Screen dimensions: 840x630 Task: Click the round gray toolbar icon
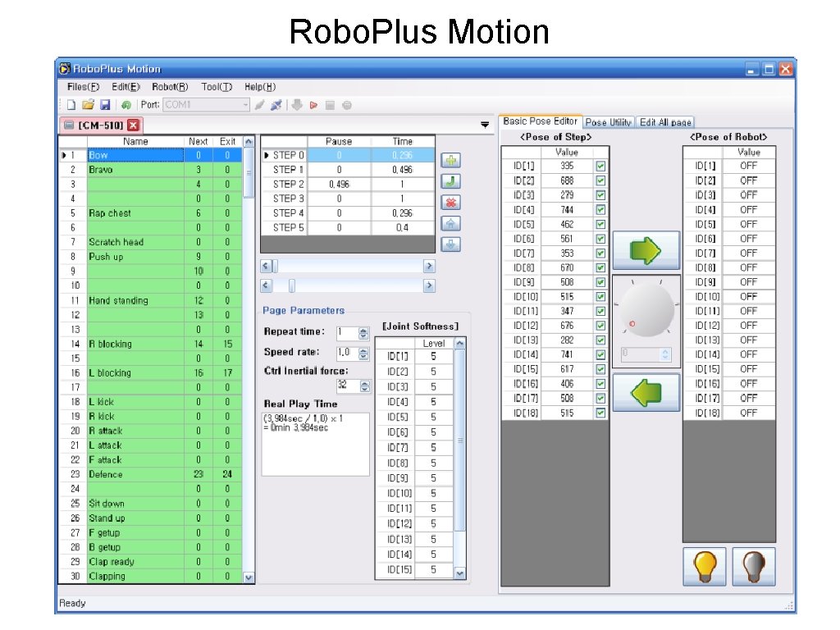(x=347, y=105)
